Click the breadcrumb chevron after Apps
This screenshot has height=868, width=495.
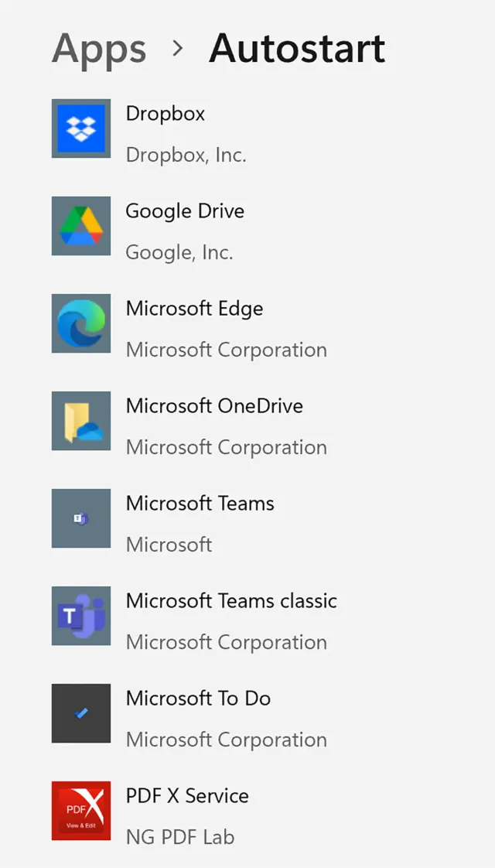pos(178,48)
